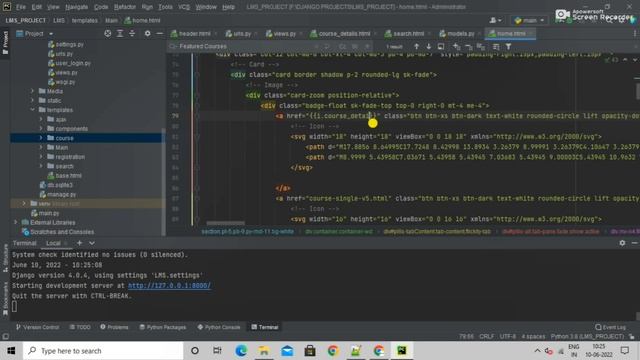The width and height of the screenshot is (640, 360).
Task: Collapse the templates folder
Action: point(32,110)
